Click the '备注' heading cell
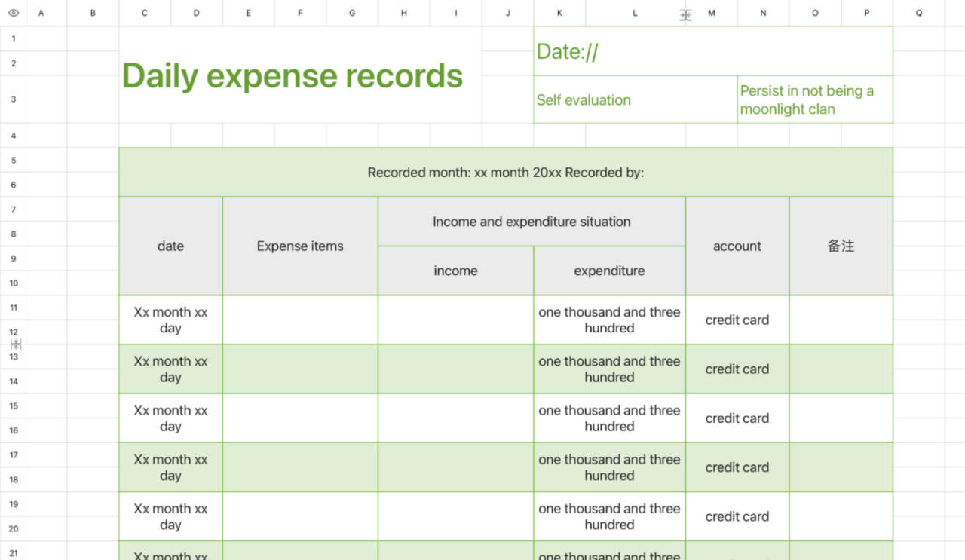The image size is (965, 560). pos(841,246)
